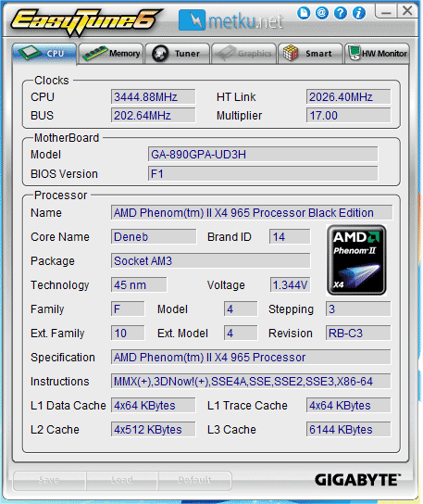Click the metku.net logo
The width and height of the screenshot is (423, 504).
pos(230,20)
